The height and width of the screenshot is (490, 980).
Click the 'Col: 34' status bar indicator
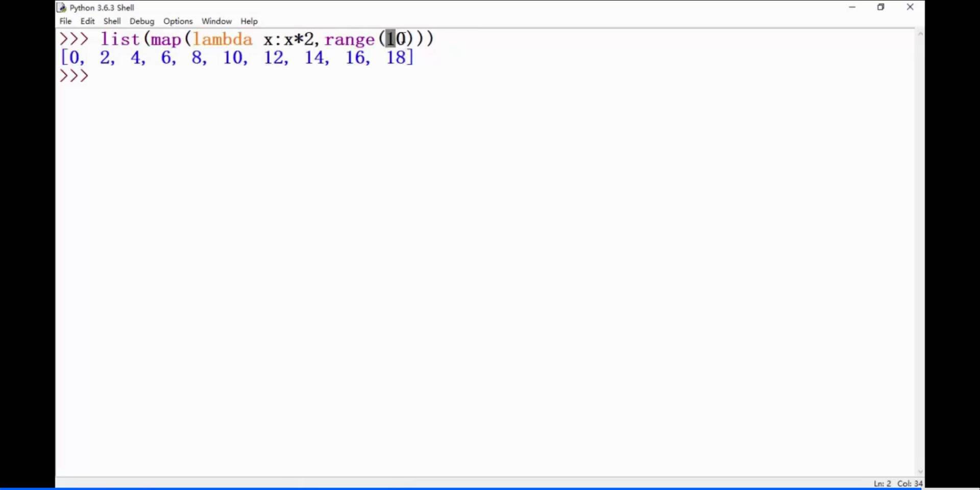(x=910, y=483)
